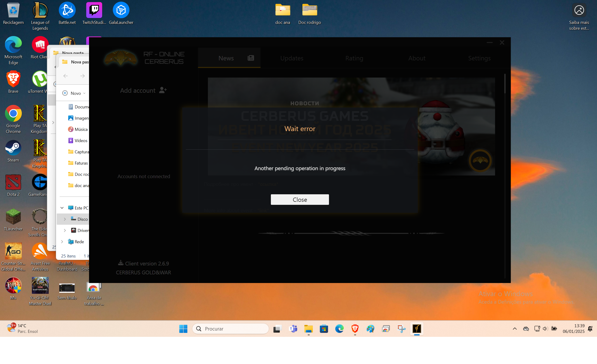
Task: Open the 13:39 clock and calendar
Action: tap(573, 329)
